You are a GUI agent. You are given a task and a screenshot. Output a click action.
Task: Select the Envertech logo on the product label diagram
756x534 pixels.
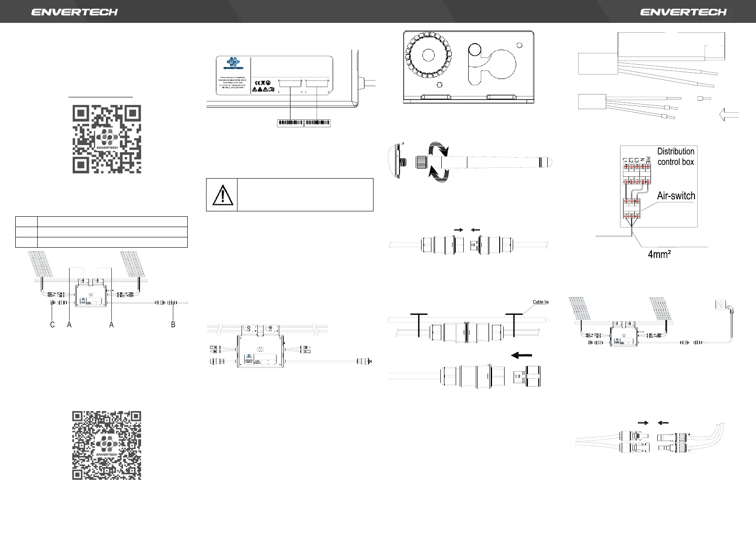pyautogui.click(x=233, y=64)
